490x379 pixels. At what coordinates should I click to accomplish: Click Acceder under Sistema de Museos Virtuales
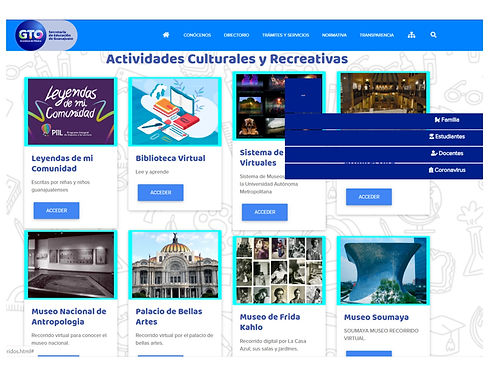point(265,212)
